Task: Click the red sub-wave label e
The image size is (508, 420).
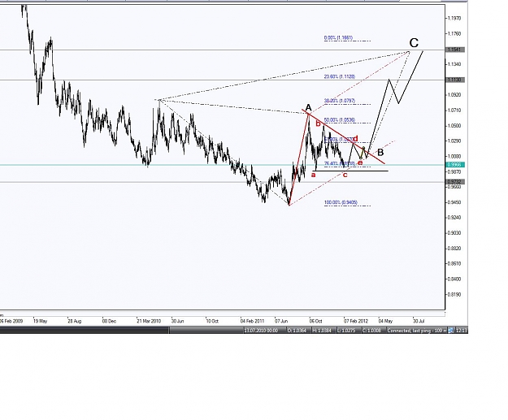Action: pos(360,162)
